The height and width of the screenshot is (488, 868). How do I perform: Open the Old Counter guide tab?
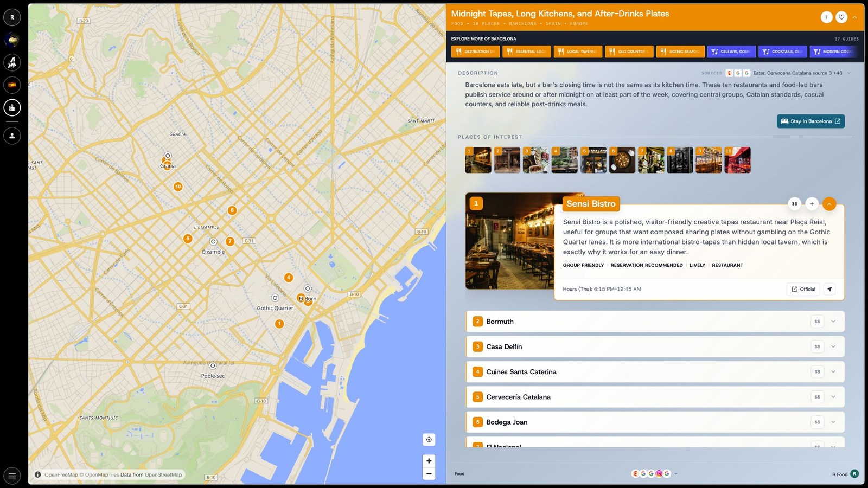pos(629,52)
